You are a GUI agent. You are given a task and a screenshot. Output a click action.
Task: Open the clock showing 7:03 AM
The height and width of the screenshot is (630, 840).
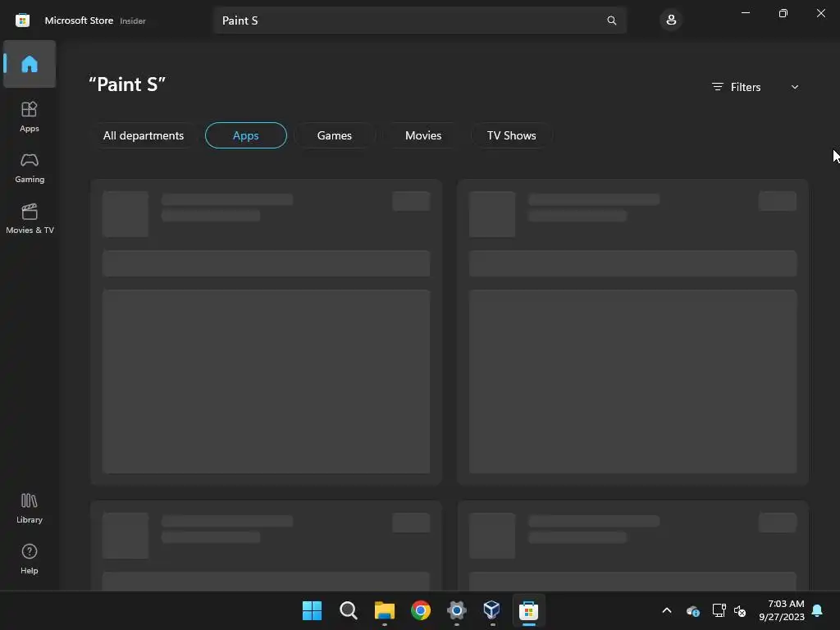[x=781, y=610]
